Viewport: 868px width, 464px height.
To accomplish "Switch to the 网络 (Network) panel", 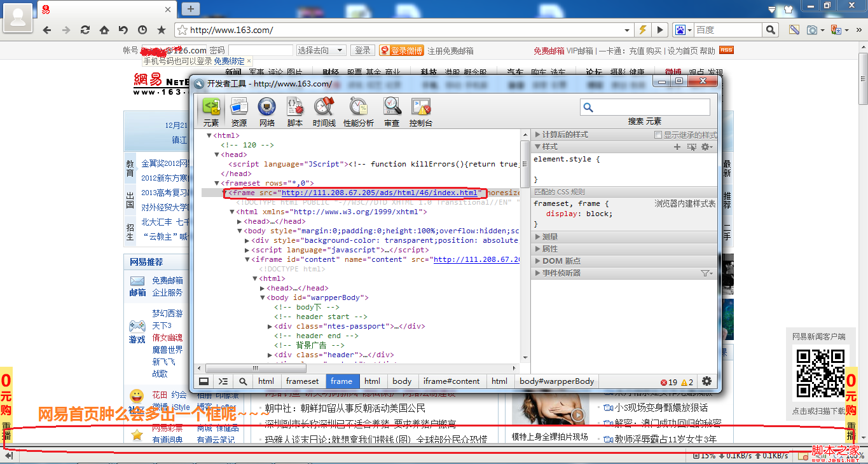I will coord(267,112).
